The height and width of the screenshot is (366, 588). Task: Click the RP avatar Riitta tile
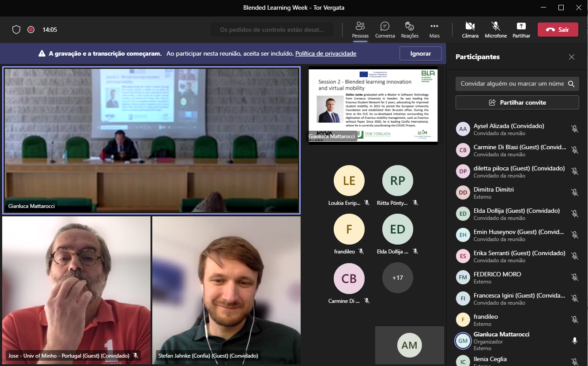tap(398, 180)
